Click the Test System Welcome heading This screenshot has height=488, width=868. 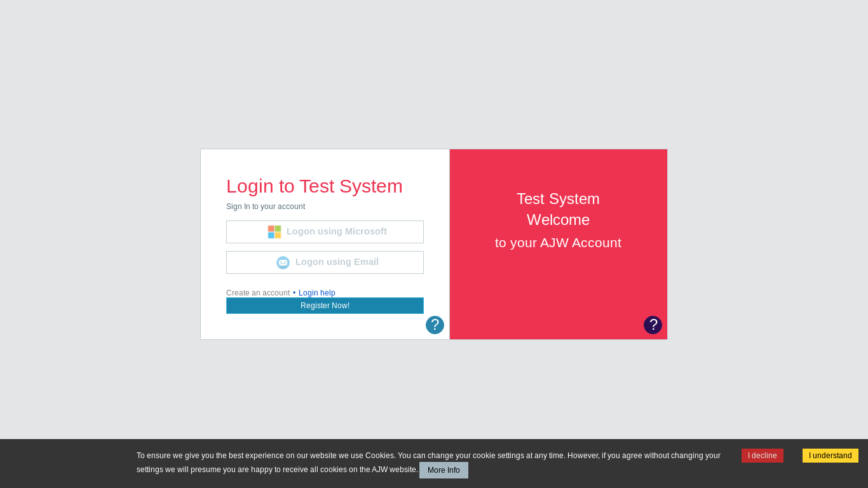click(558, 209)
